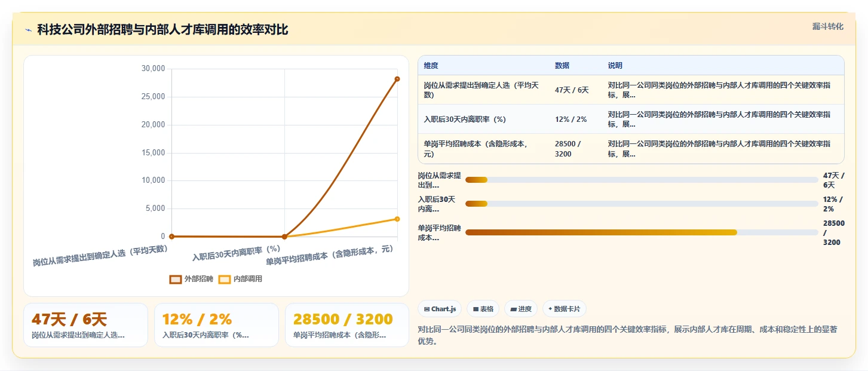Open the 28500 / 3200 data card
The image size is (868, 371).
(x=347, y=325)
